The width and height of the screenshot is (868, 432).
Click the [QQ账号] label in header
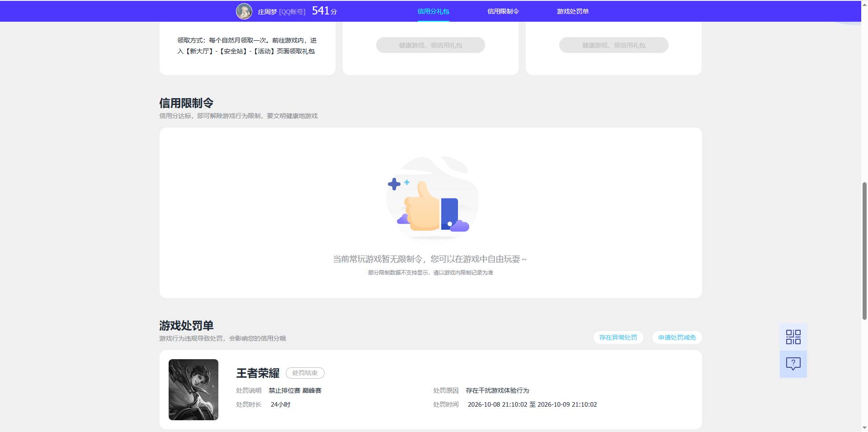pos(292,12)
